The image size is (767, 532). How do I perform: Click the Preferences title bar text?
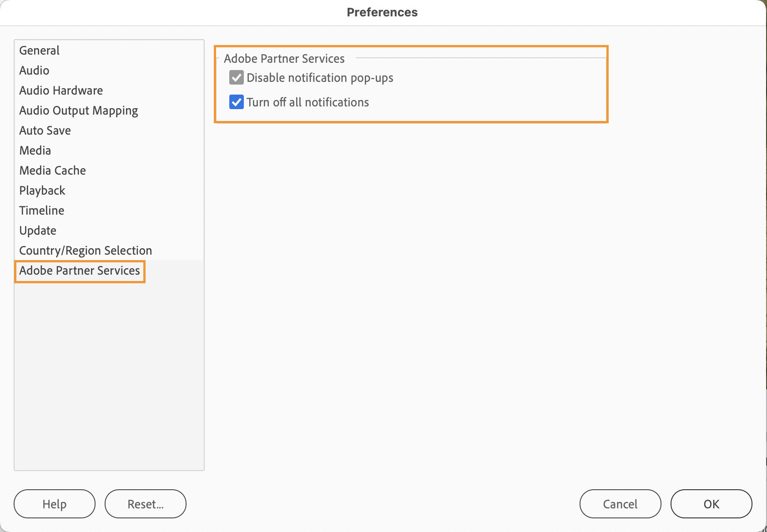382,12
